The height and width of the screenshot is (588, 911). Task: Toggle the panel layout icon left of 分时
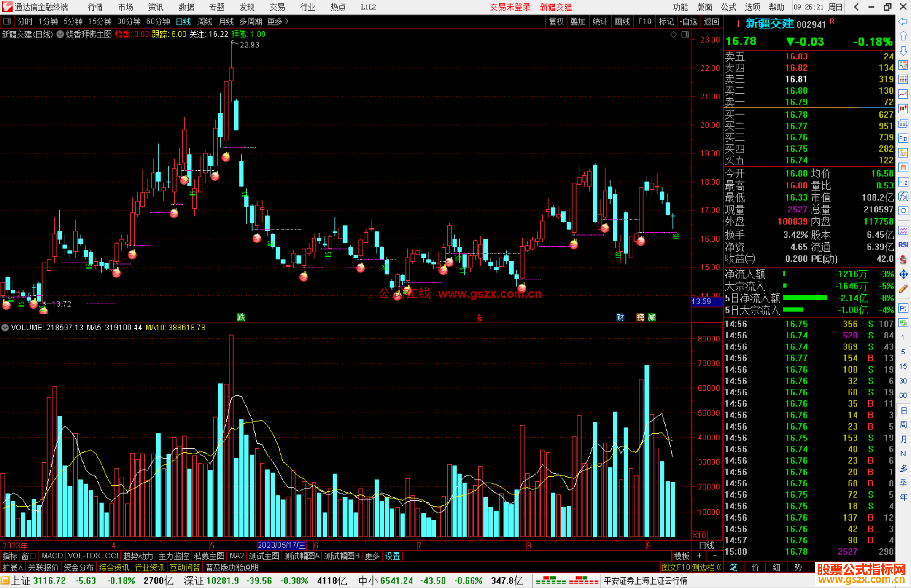coord(7,21)
